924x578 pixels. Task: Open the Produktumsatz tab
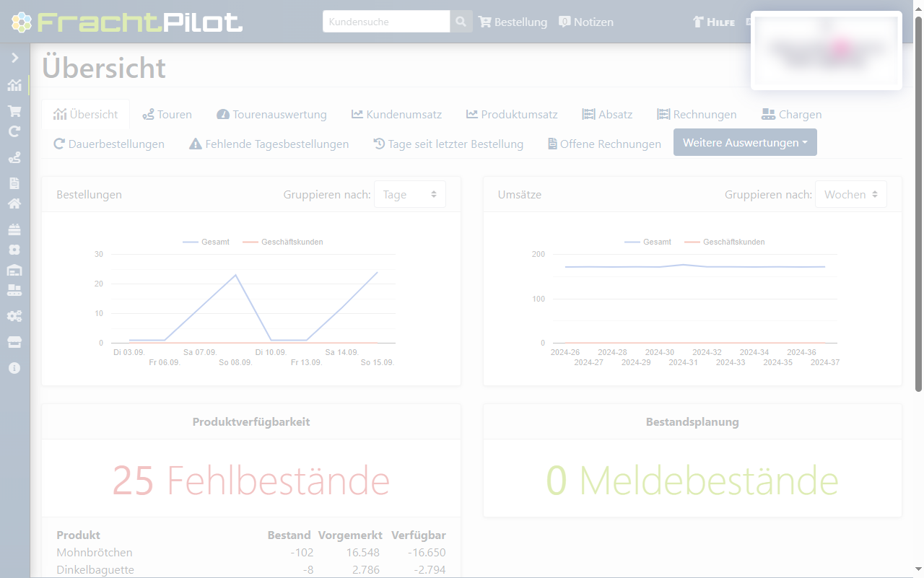pos(512,114)
